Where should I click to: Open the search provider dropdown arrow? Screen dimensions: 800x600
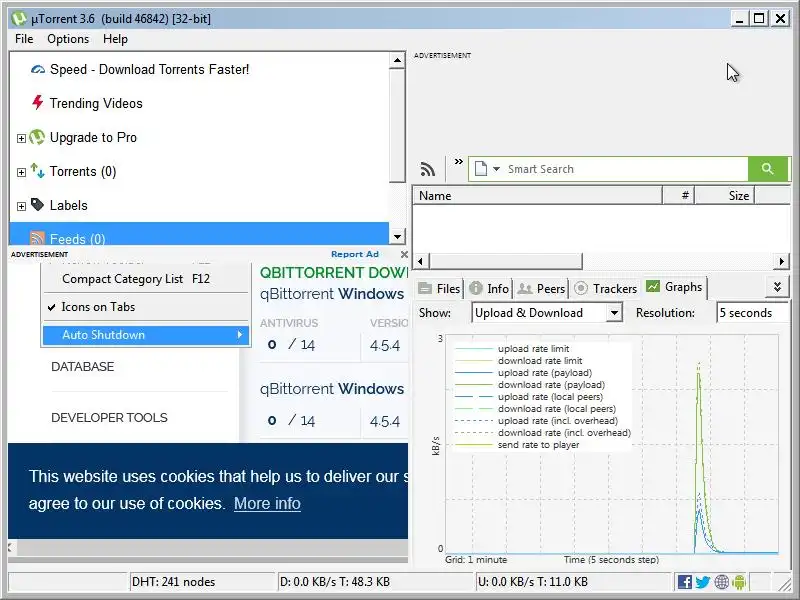pos(496,169)
